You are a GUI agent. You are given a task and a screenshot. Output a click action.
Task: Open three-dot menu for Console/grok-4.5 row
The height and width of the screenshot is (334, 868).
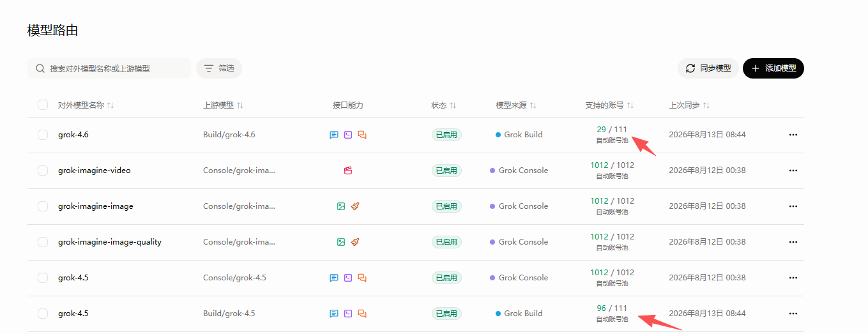pyautogui.click(x=793, y=278)
